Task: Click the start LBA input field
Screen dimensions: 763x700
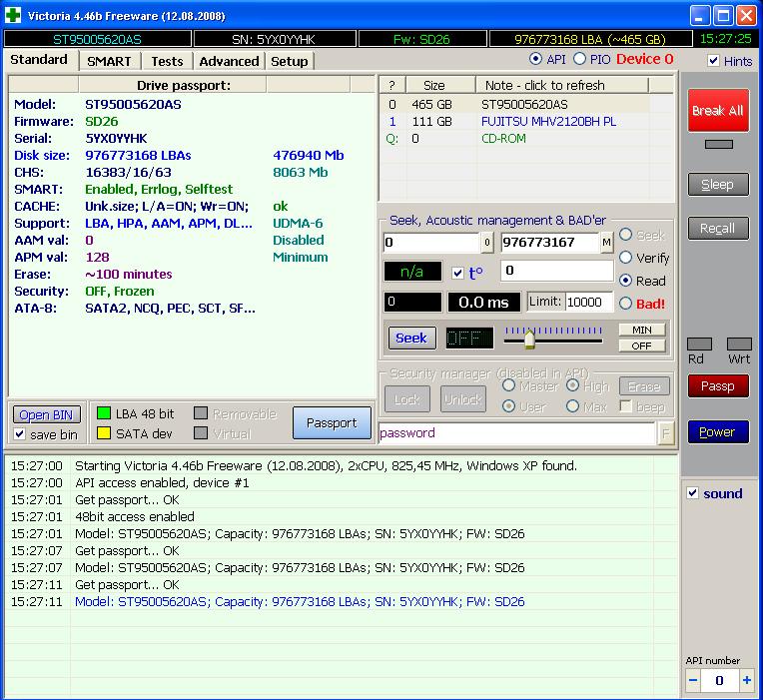Action: pos(430,243)
